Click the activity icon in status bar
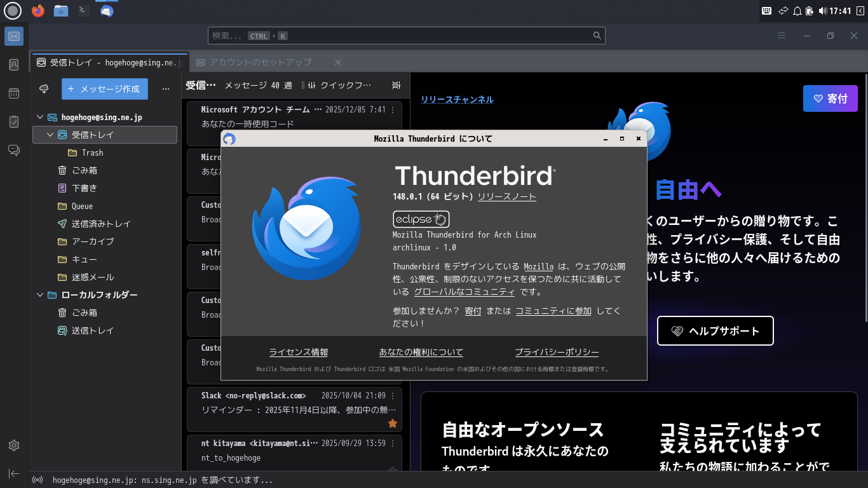The height and width of the screenshot is (488, 868). 37,480
